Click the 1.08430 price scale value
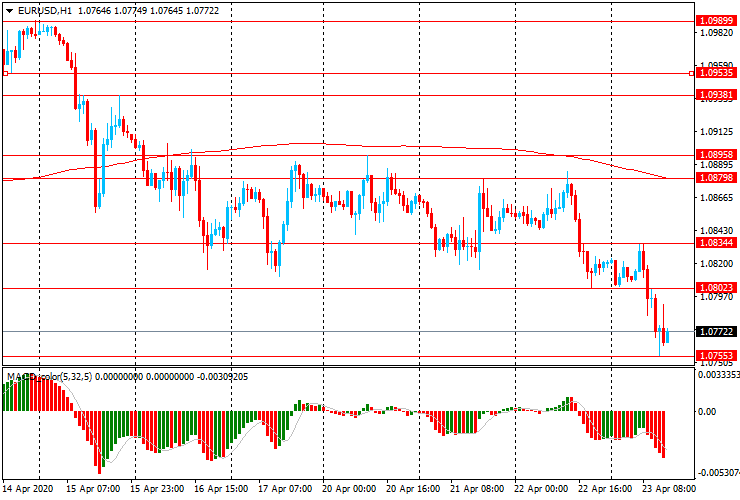740x500 pixels. click(717, 231)
